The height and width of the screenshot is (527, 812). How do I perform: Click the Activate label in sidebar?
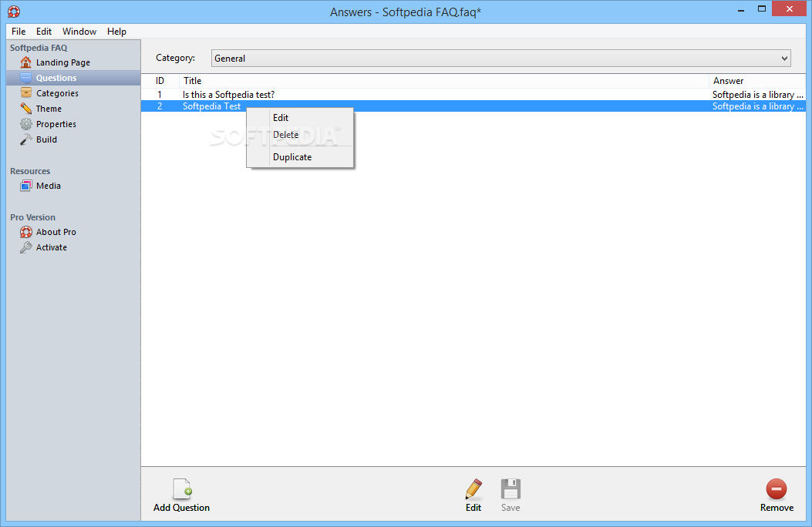coord(51,247)
